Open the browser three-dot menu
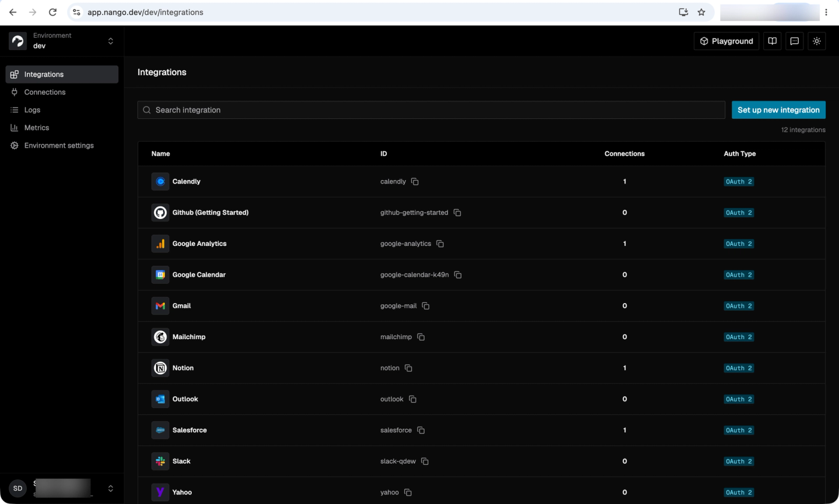The image size is (839, 504). coord(826,12)
